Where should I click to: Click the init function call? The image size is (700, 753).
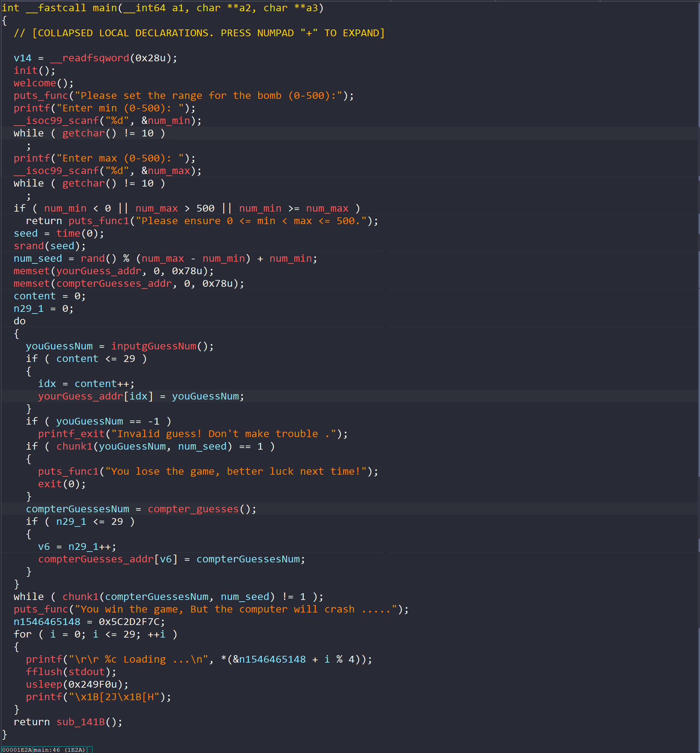pos(26,70)
